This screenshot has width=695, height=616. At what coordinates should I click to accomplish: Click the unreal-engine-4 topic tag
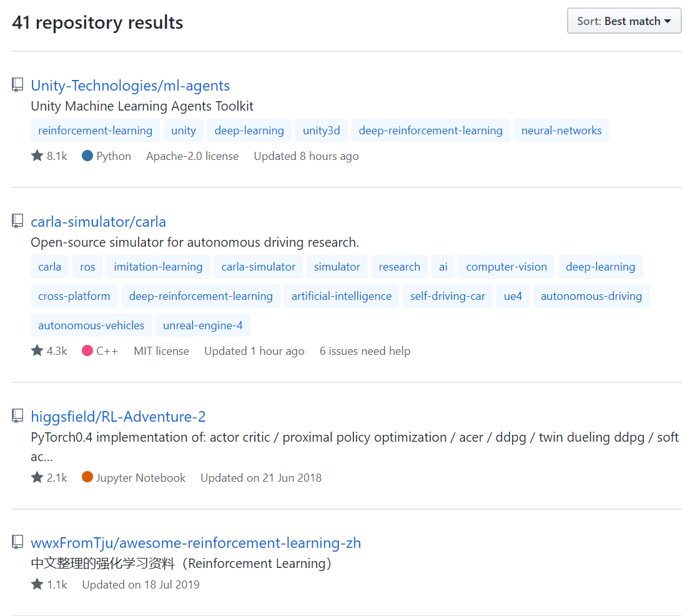(x=202, y=325)
